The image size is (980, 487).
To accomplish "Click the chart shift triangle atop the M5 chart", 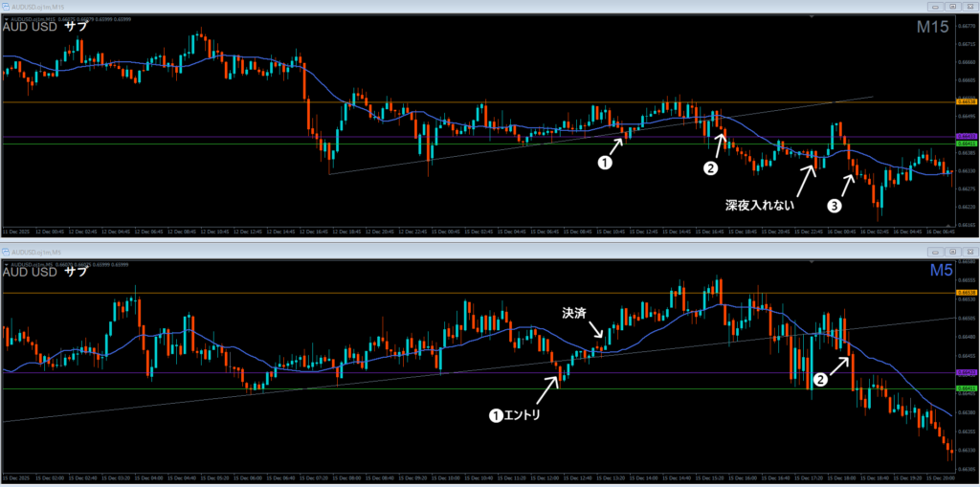I will (x=812, y=261).
